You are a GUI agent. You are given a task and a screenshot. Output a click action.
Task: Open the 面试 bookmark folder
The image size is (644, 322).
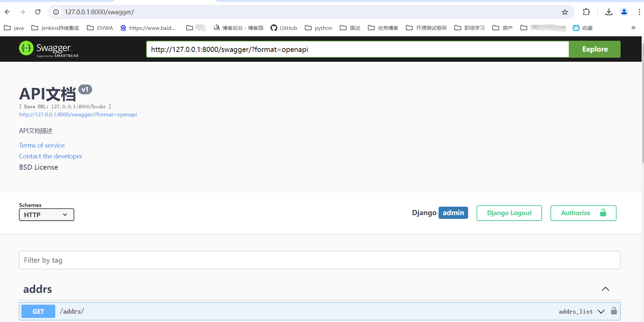(x=350, y=28)
